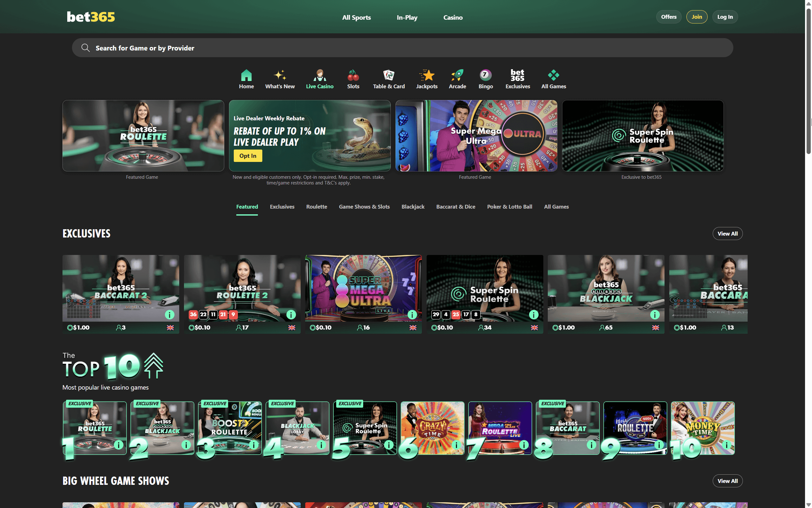Open Casino in top navigation

453,17
